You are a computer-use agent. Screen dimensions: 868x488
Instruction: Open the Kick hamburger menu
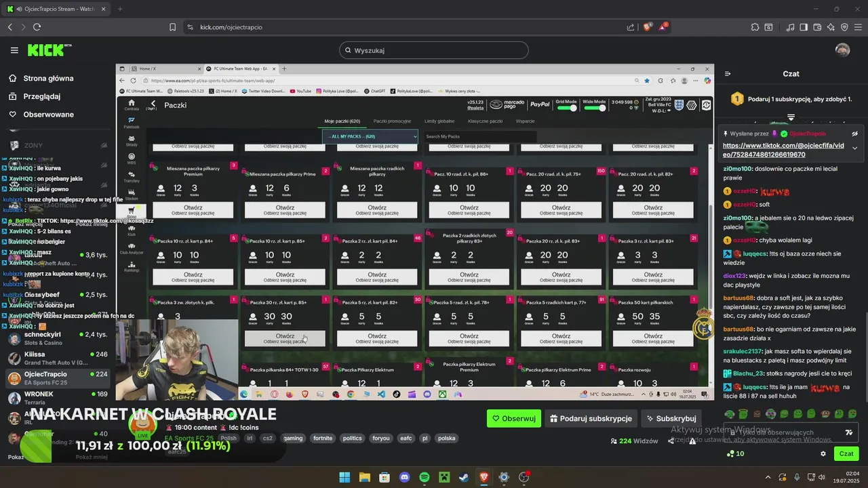click(14, 50)
